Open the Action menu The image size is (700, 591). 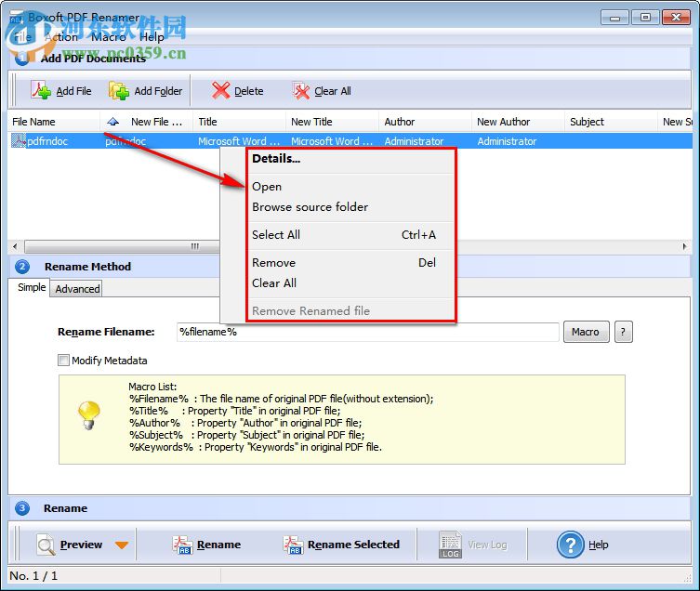click(61, 37)
